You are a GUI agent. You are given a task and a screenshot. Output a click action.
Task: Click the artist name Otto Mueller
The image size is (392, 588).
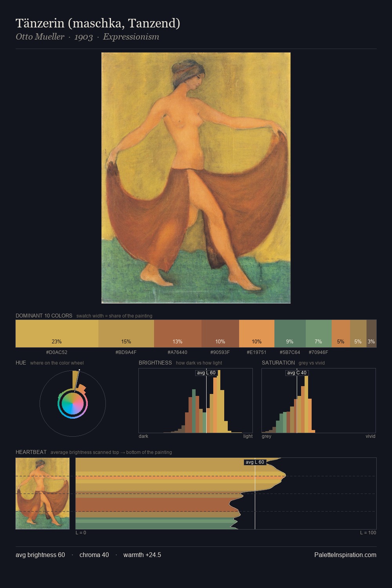click(x=40, y=37)
